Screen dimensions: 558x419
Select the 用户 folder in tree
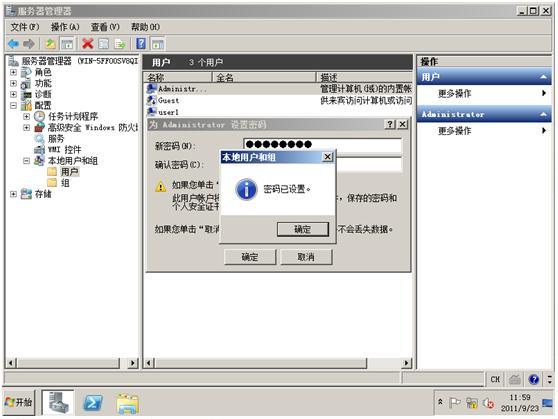tap(69, 172)
